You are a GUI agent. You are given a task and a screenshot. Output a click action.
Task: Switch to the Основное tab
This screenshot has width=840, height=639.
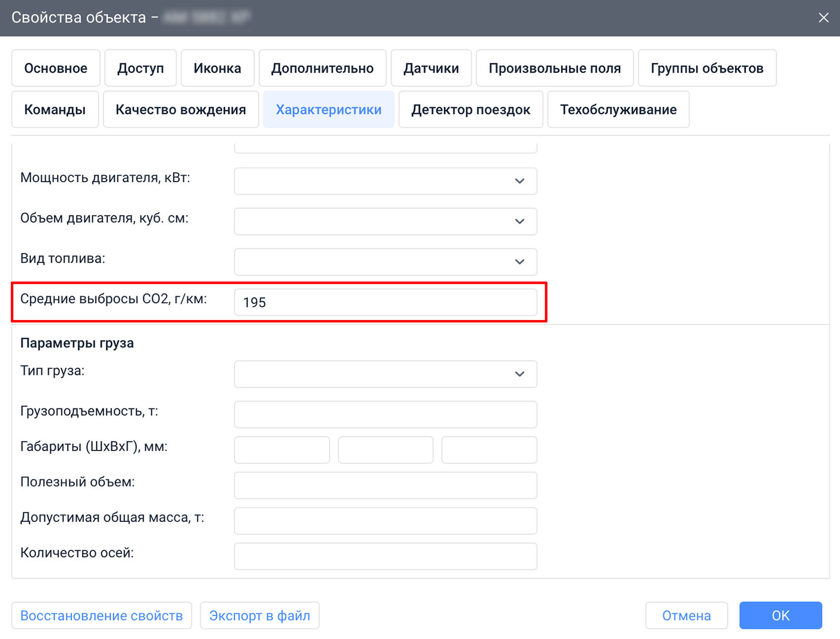(56, 68)
